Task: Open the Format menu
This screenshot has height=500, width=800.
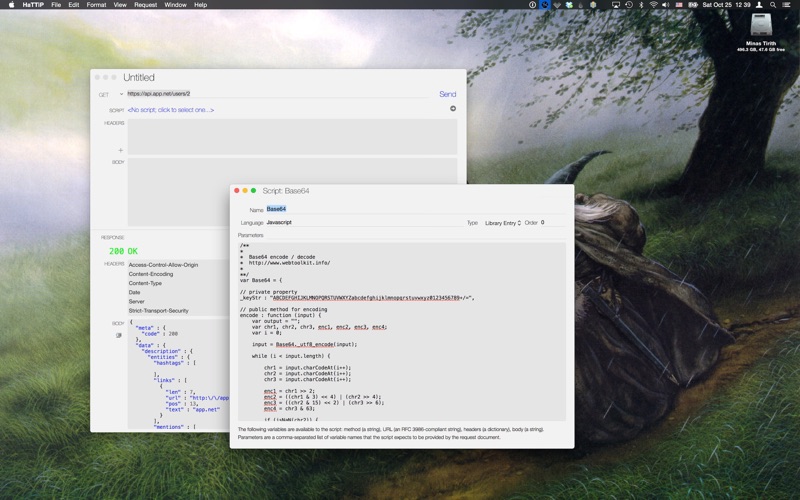Action: (x=96, y=5)
